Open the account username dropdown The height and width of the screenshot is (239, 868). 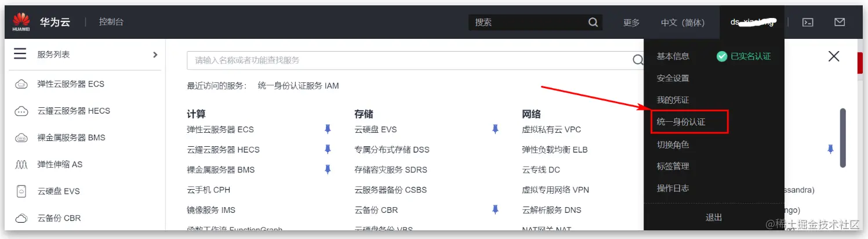click(752, 22)
